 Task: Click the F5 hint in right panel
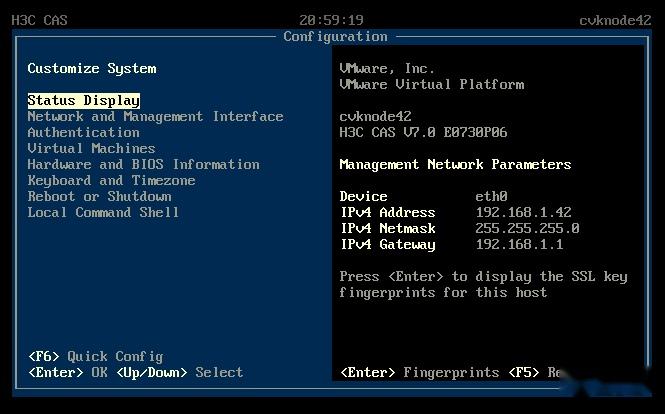(535, 372)
